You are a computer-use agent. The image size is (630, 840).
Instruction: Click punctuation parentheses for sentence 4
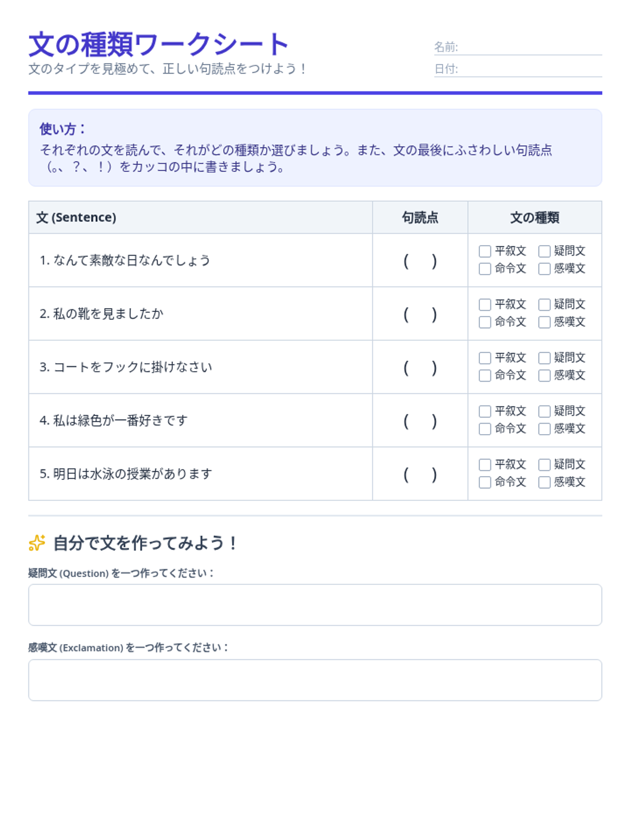pos(420,421)
